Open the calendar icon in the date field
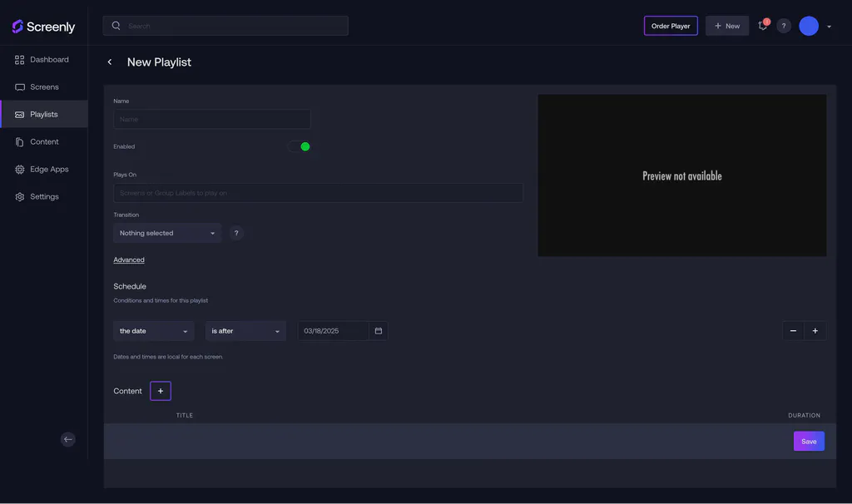852x504 pixels. click(x=379, y=330)
